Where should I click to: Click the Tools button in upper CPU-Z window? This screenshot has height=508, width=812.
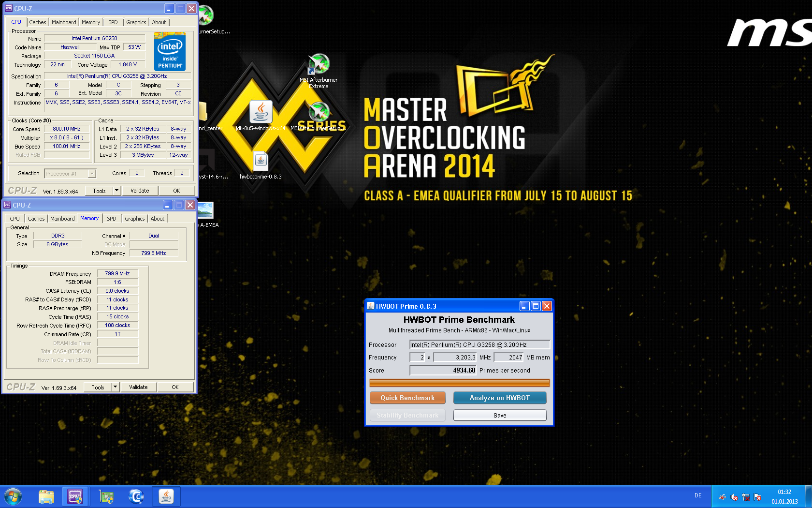click(x=99, y=191)
